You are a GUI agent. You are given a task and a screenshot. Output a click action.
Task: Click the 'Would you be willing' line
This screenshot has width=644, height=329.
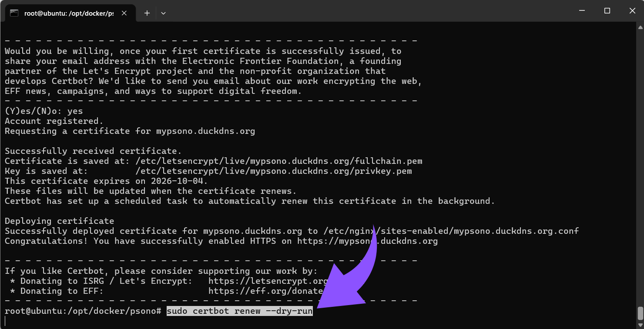pos(203,51)
